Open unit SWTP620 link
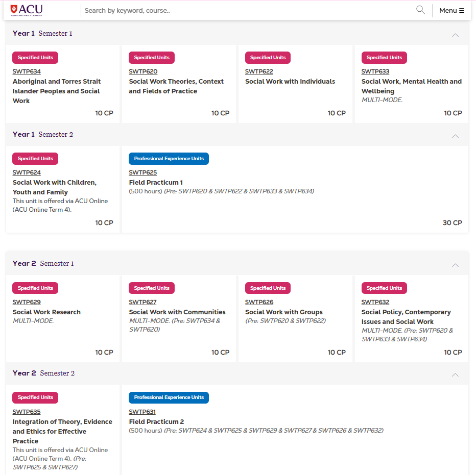Image resolution: width=476 pixels, height=475 pixels. [x=143, y=72]
